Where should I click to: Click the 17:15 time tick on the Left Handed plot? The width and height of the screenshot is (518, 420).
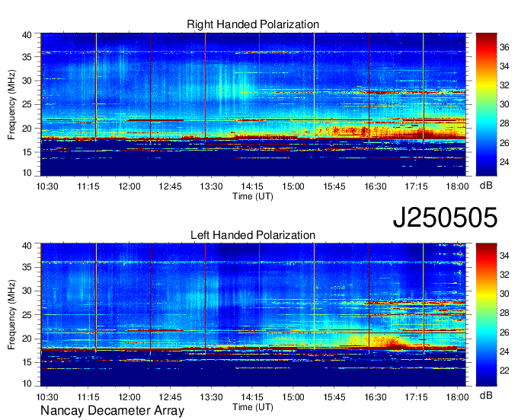tap(416, 397)
